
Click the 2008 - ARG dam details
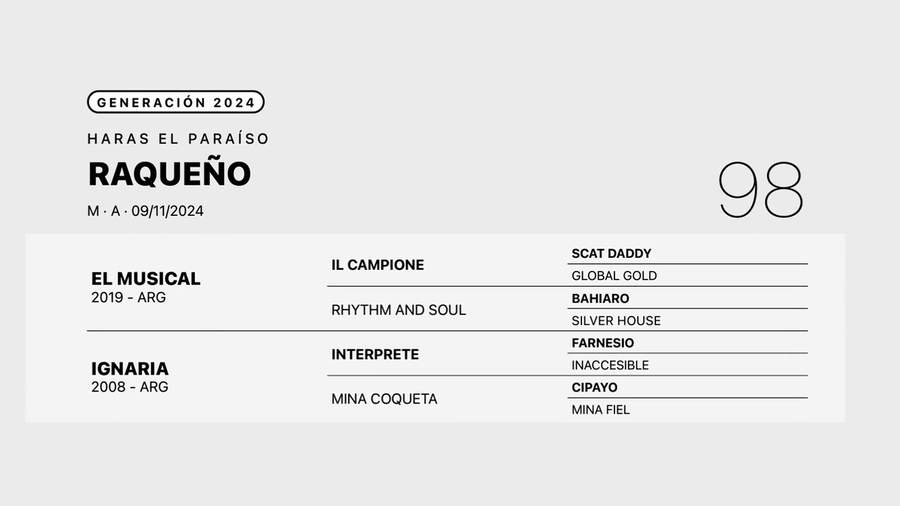[x=130, y=387]
